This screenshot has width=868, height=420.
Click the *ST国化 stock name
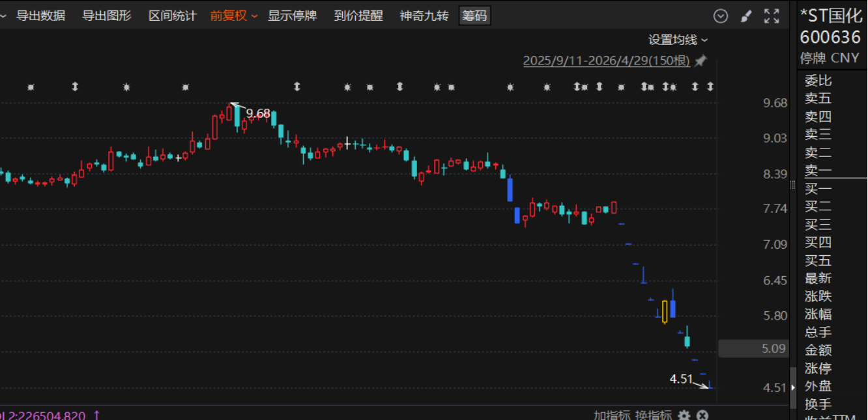click(x=832, y=16)
